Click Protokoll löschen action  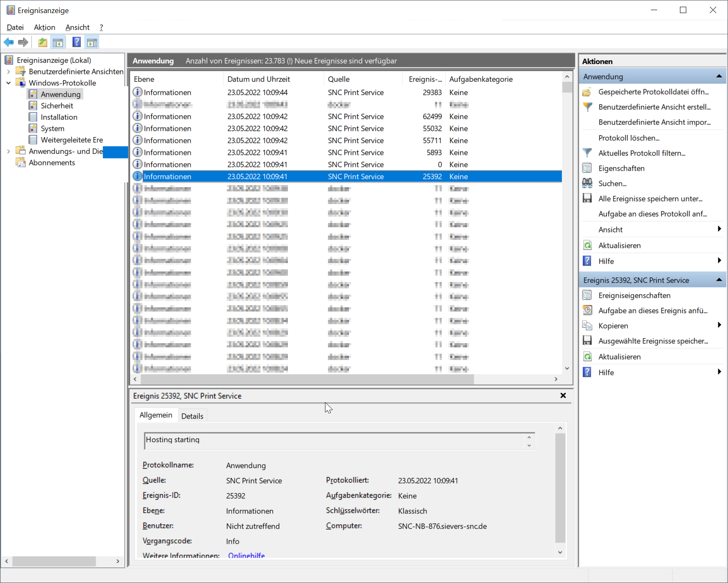click(629, 138)
